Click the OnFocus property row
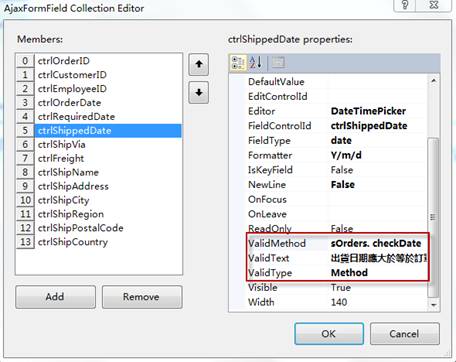Screen dimensions: 456x362 click(337, 199)
